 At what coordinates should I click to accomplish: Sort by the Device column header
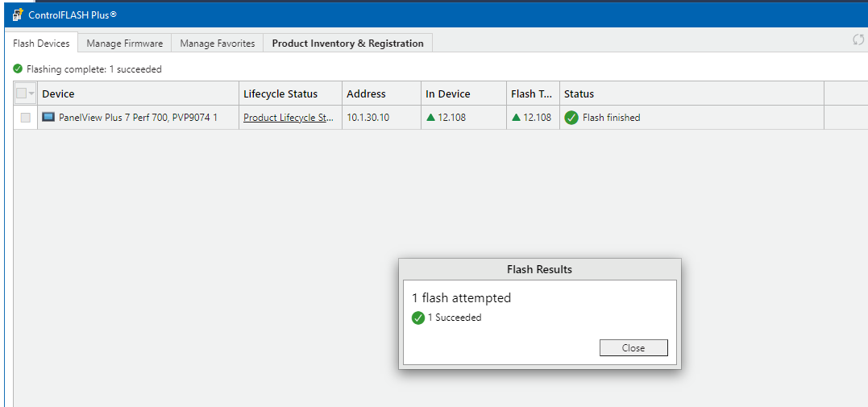click(x=139, y=93)
